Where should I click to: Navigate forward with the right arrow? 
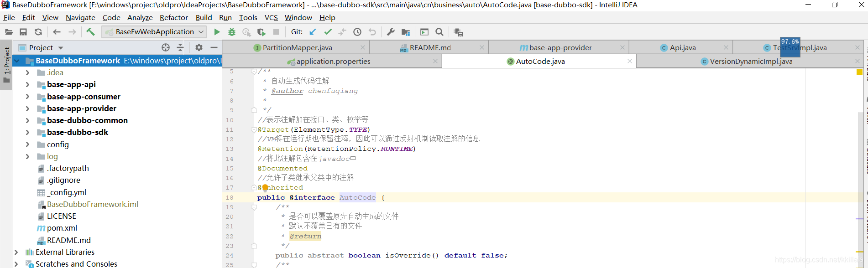point(72,32)
